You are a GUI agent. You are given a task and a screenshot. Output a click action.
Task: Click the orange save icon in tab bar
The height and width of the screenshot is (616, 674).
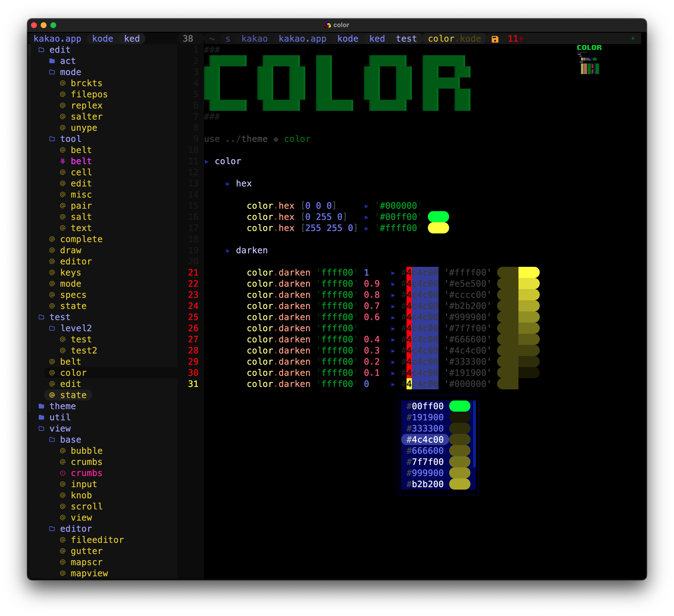pyautogui.click(x=495, y=39)
